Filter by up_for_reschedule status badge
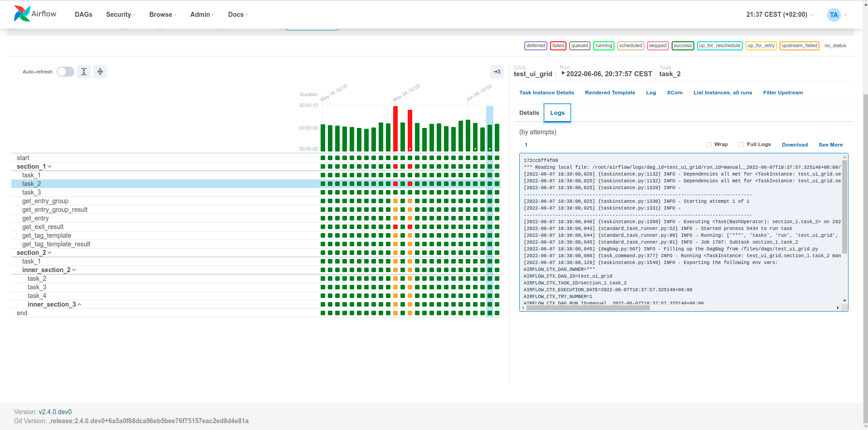 pos(720,46)
